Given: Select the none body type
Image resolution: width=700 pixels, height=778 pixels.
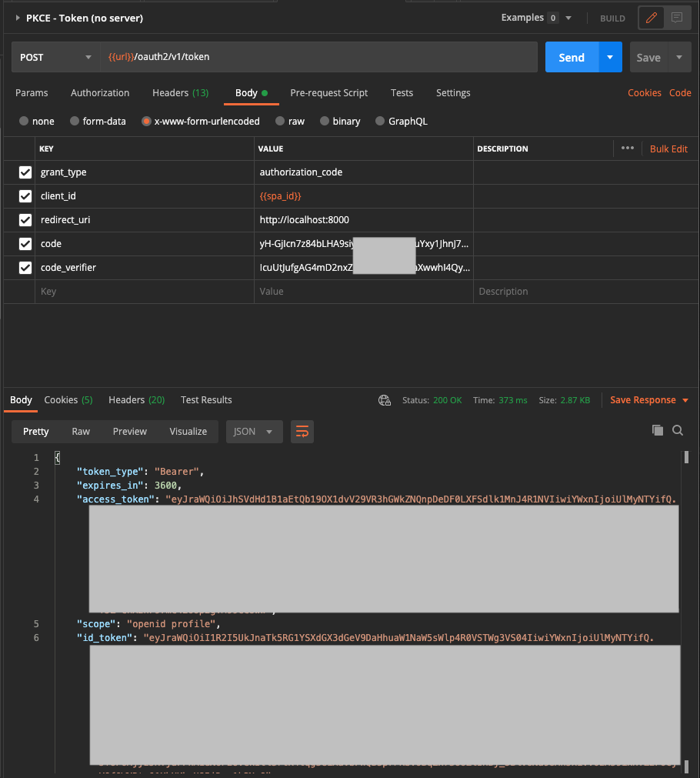Looking at the screenshot, I should 24,121.
